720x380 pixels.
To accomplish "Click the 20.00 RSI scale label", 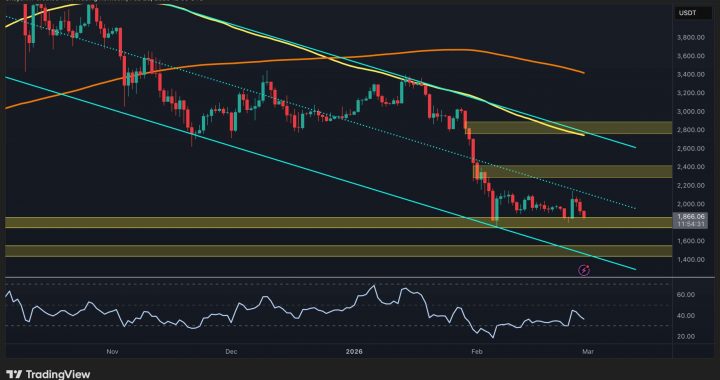I will (x=686, y=336).
